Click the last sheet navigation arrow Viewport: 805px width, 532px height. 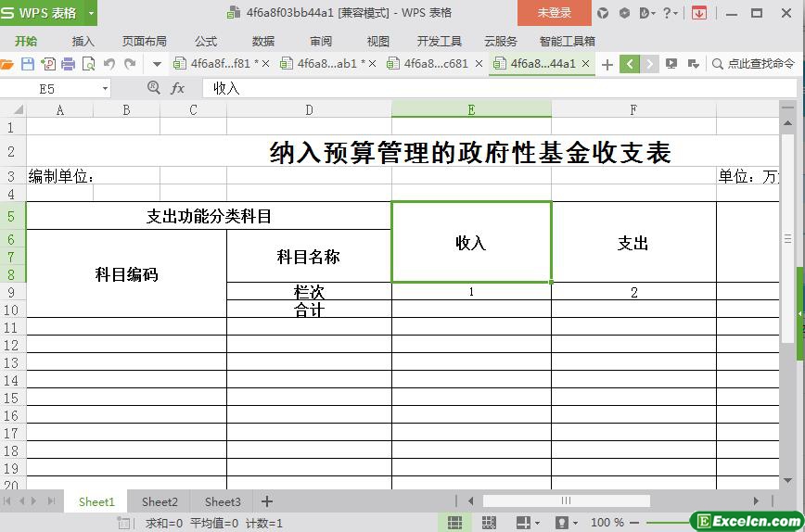51,501
